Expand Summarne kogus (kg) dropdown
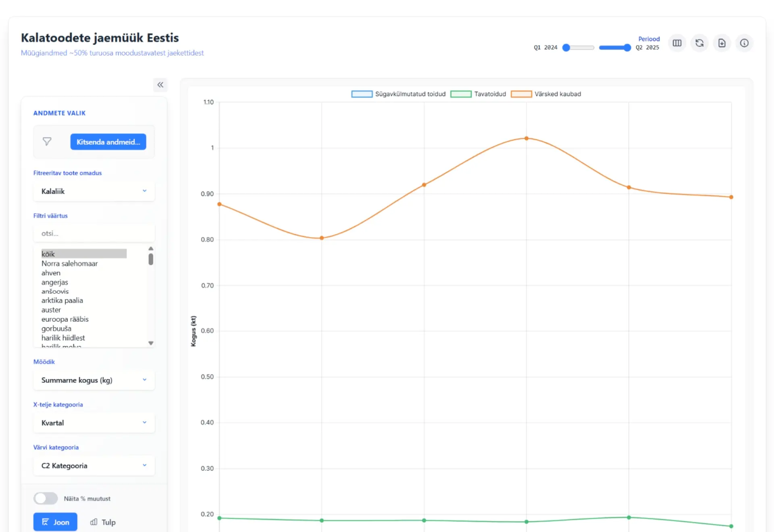 (94, 380)
